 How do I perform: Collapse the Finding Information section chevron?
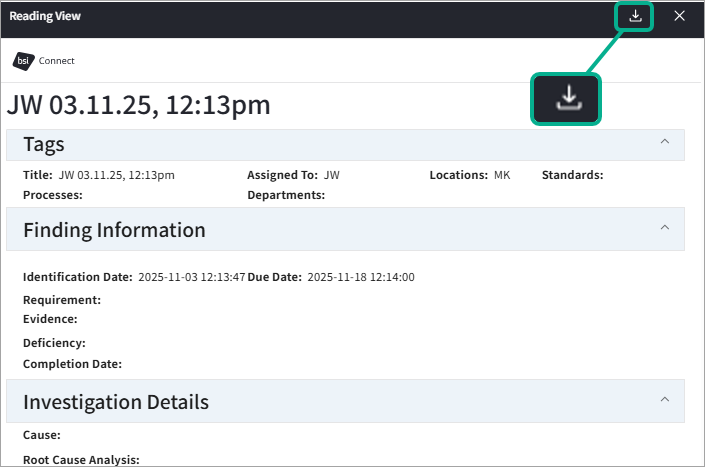pos(665,227)
